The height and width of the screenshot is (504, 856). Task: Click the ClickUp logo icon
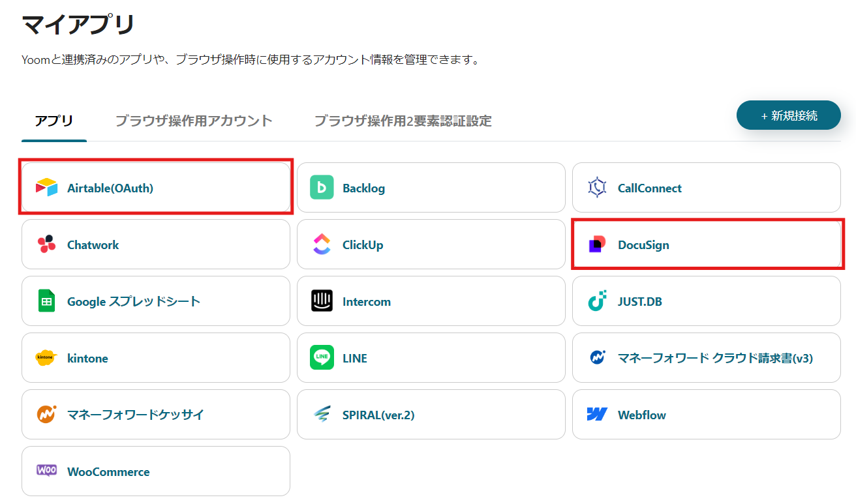(x=322, y=245)
